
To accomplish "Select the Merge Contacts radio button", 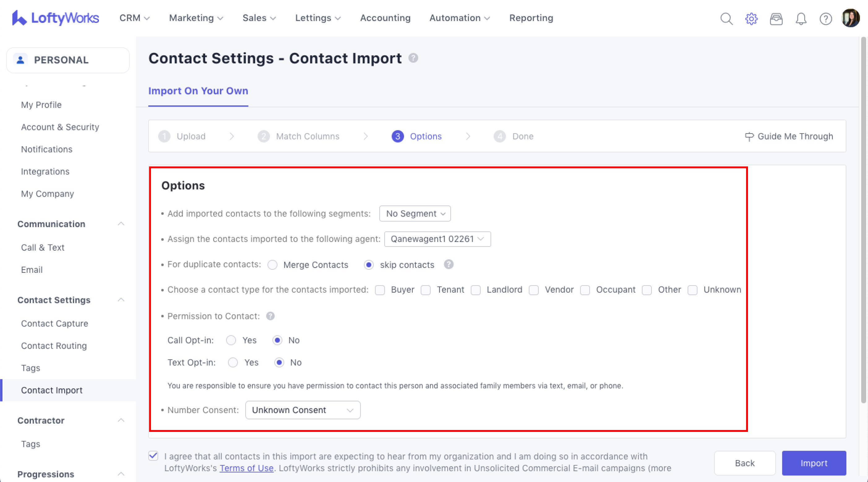I will pos(272,265).
